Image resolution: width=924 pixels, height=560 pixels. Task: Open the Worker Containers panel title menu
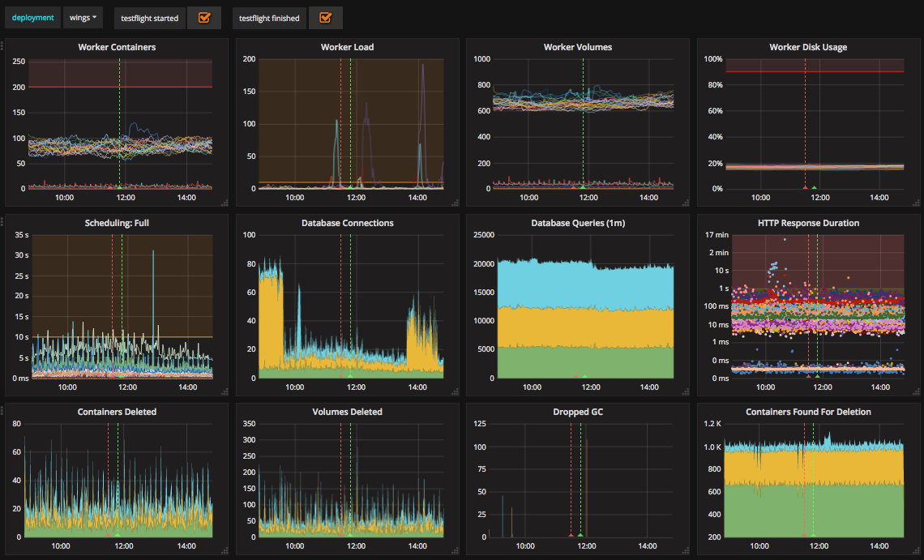click(x=117, y=47)
